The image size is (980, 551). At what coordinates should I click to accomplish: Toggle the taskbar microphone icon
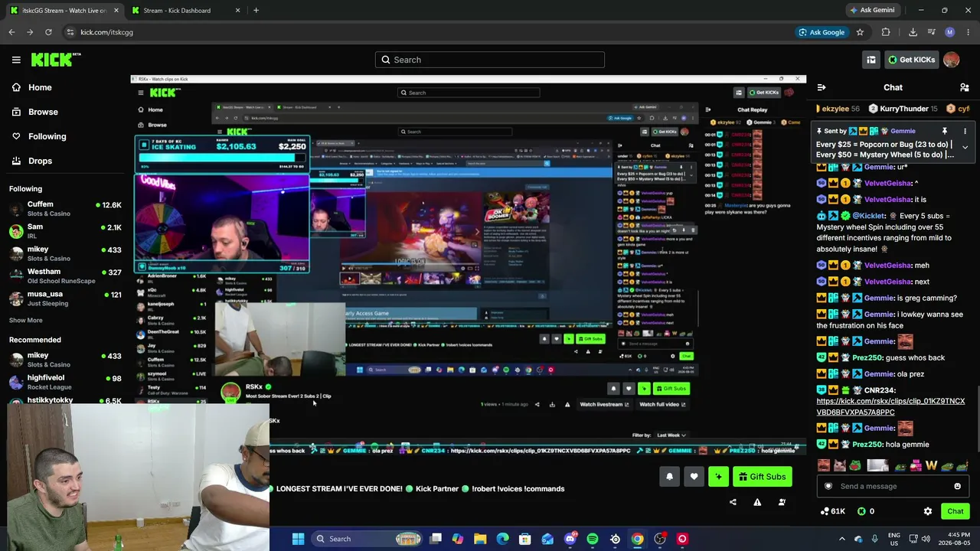pyautogui.click(x=874, y=539)
